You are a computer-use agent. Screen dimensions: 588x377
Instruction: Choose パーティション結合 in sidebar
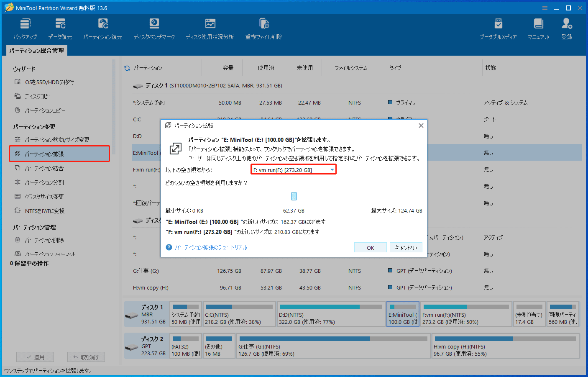[44, 168]
